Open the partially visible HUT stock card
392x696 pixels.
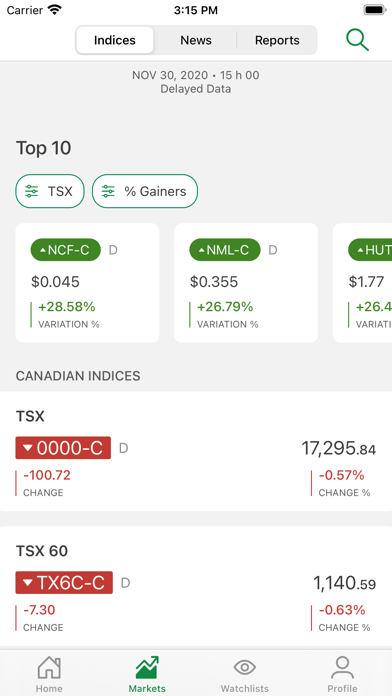coord(362,283)
